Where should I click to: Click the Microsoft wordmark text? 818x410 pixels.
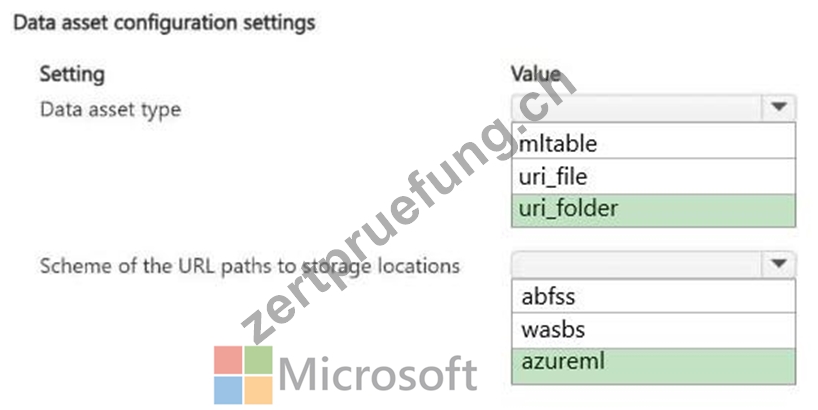tap(378, 373)
